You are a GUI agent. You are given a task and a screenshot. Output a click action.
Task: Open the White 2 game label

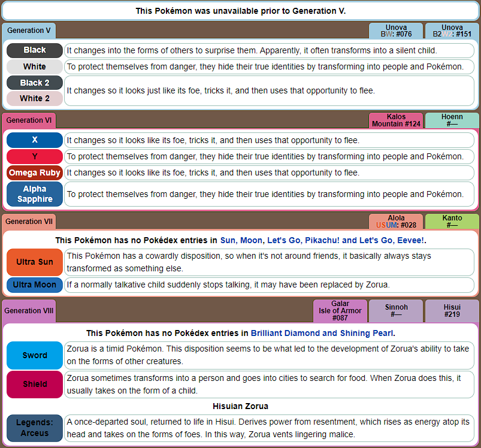35,98
